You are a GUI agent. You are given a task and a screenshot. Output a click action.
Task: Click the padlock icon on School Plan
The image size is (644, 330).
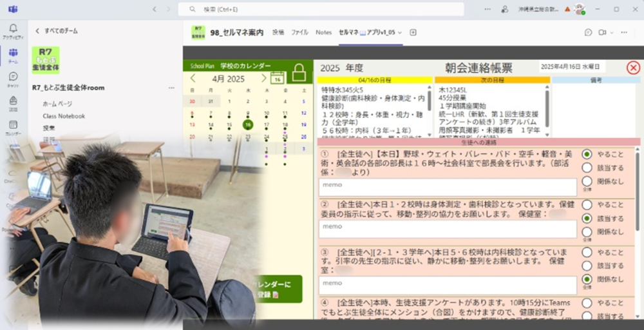pos(299,73)
